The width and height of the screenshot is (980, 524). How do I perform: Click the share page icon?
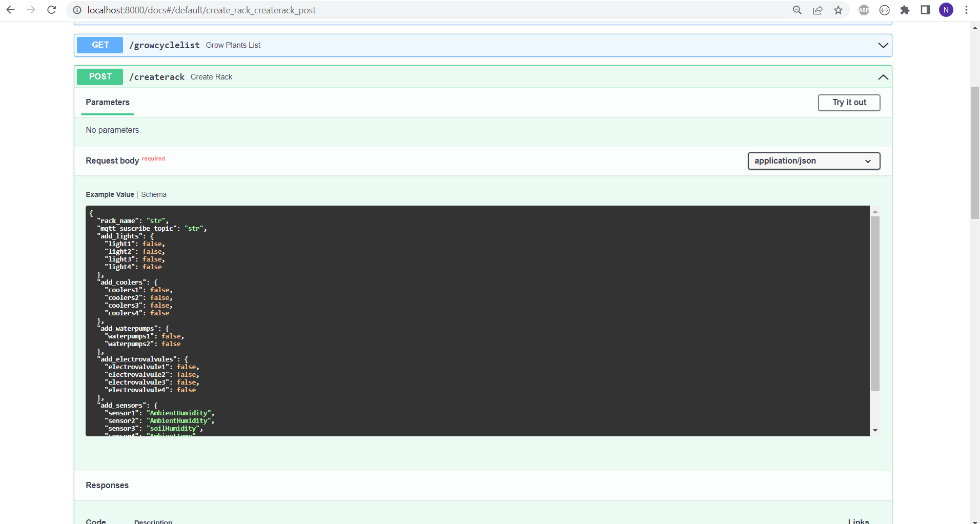818,10
